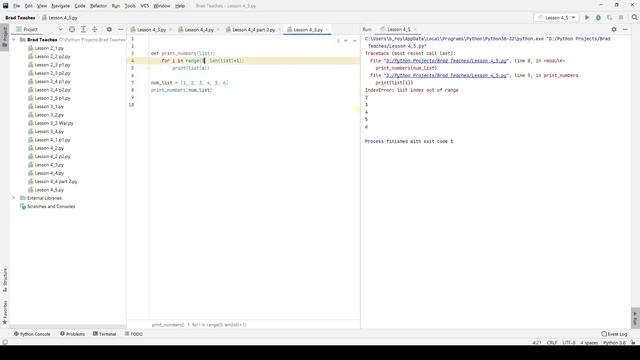The width and height of the screenshot is (640, 360).
Task: Open Lesson 2_5 p1.py in project tree
Action: [x=53, y=98]
